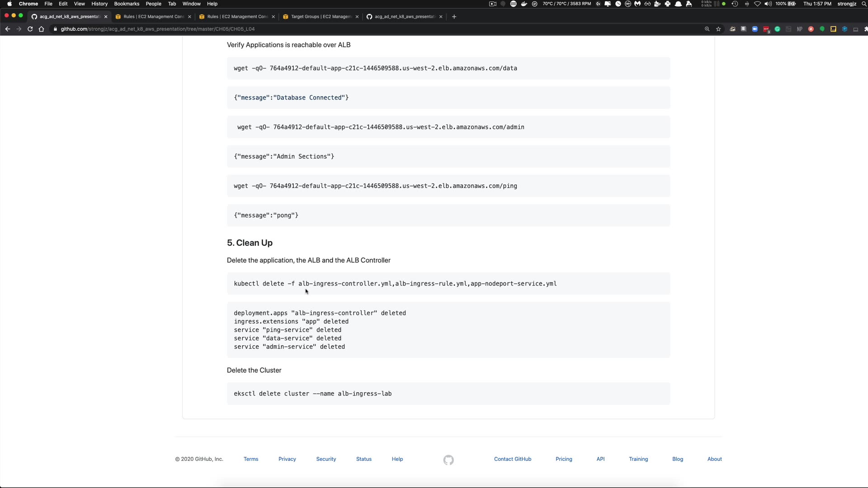The image size is (868, 488).
Task: Open Spotlight search in the menu bar
Action: [x=863, y=4]
